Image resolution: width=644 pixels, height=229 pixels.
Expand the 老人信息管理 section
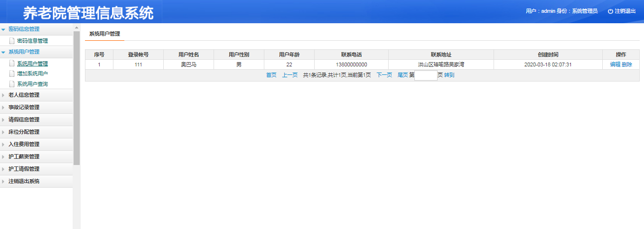point(37,95)
